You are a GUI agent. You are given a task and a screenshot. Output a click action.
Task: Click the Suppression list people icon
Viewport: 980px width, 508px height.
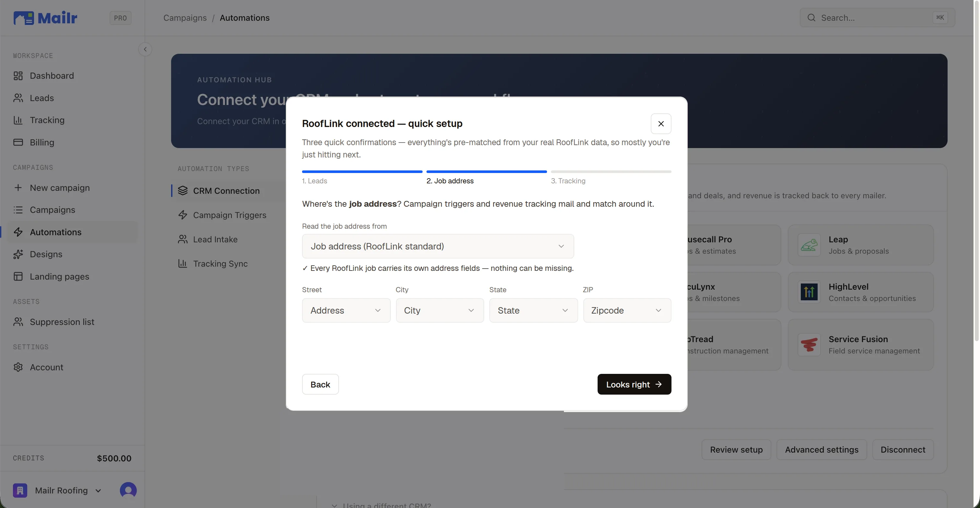(x=18, y=322)
